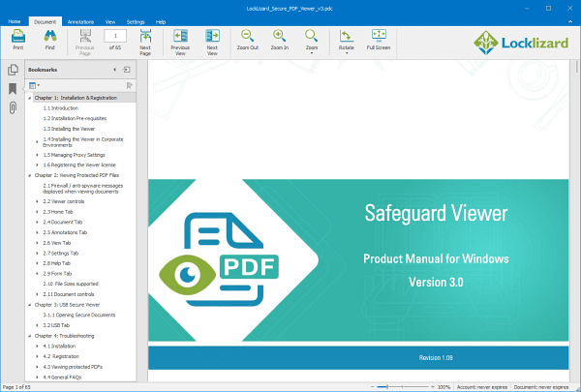
Task: Expand 2.5 Annotations Tab bookmark arrow
Action: click(x=37, y=232)
